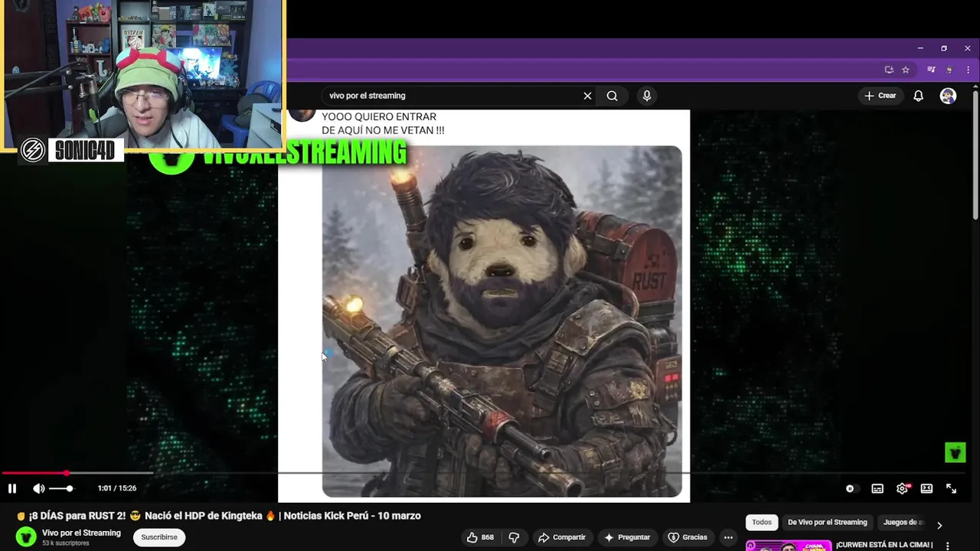The image size is (980, 551).
Task: Click the 1:01 / 15:26 time display
Action: coord(116,488)
